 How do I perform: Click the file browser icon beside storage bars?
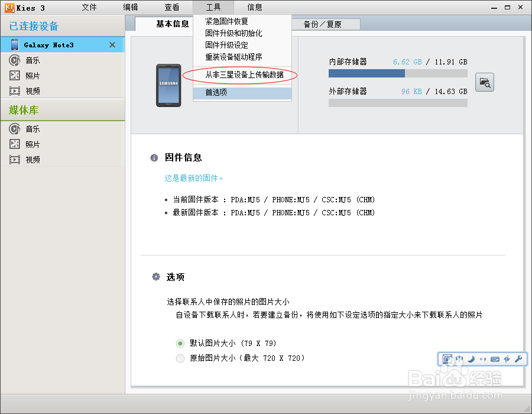click(485, 83)
